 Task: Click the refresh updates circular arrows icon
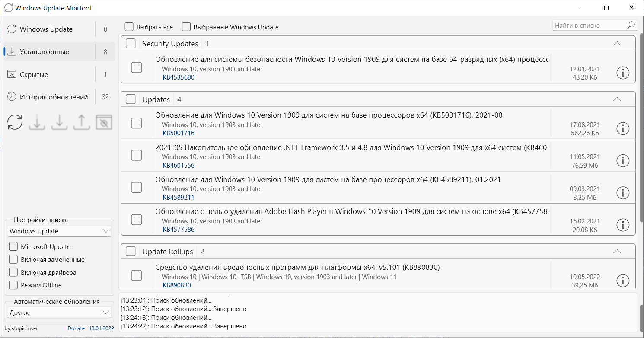pos(15,122)
